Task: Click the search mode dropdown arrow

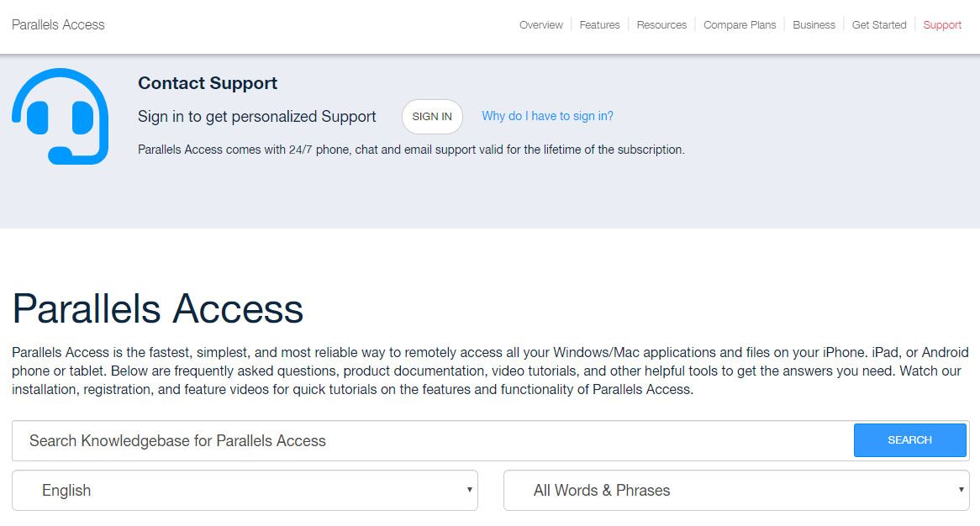Action: 961,490
